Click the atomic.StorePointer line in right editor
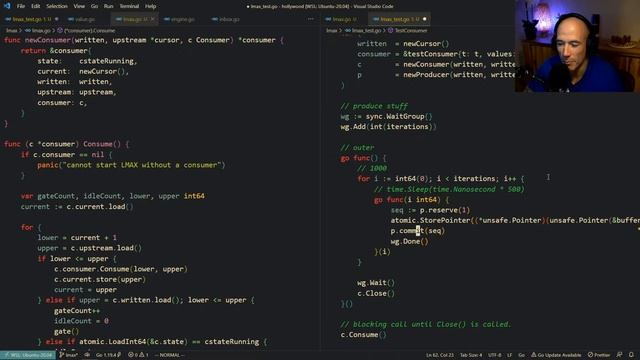 tap(515, 220)
